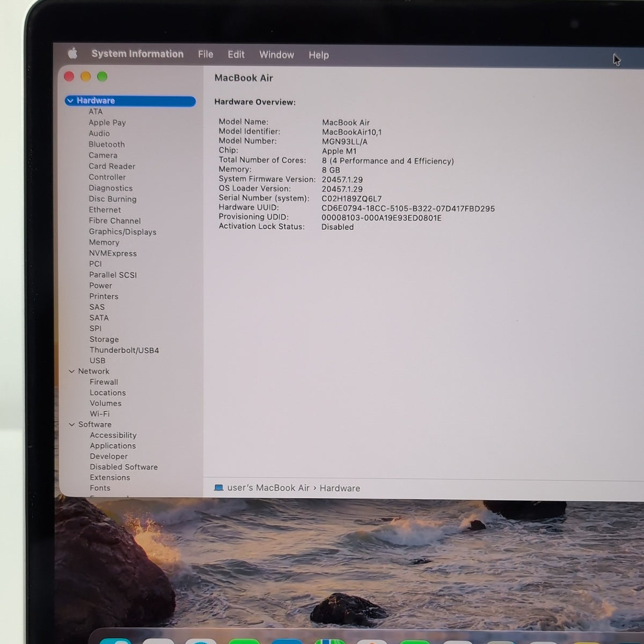Collapse the Software section chevron

click(72, 425)
